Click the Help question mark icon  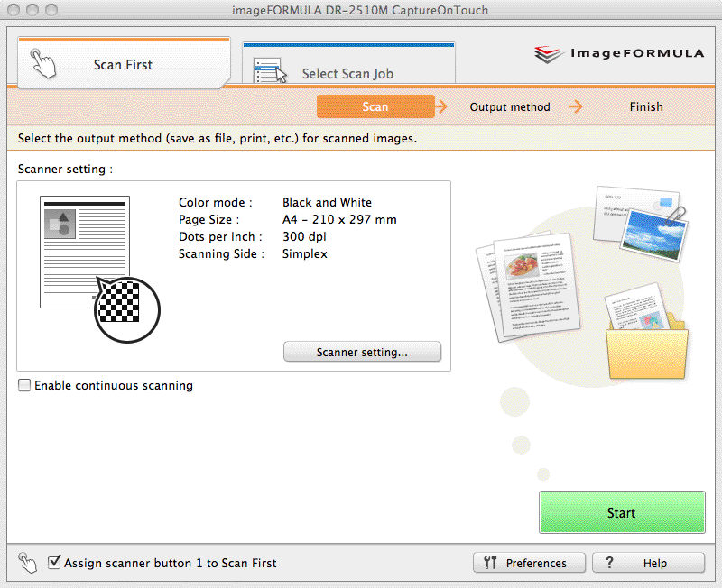pos(609,562)
